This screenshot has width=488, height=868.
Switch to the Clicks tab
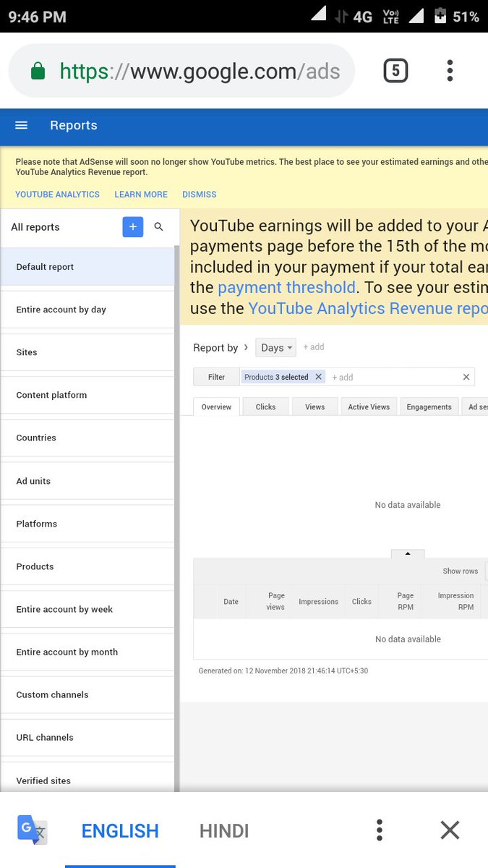[x=265, y=407]
